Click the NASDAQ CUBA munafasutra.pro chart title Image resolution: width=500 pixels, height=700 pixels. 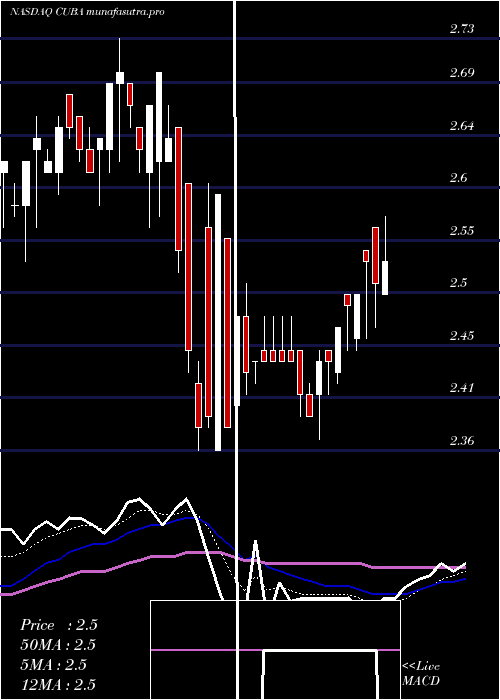[x=88, y=12]
